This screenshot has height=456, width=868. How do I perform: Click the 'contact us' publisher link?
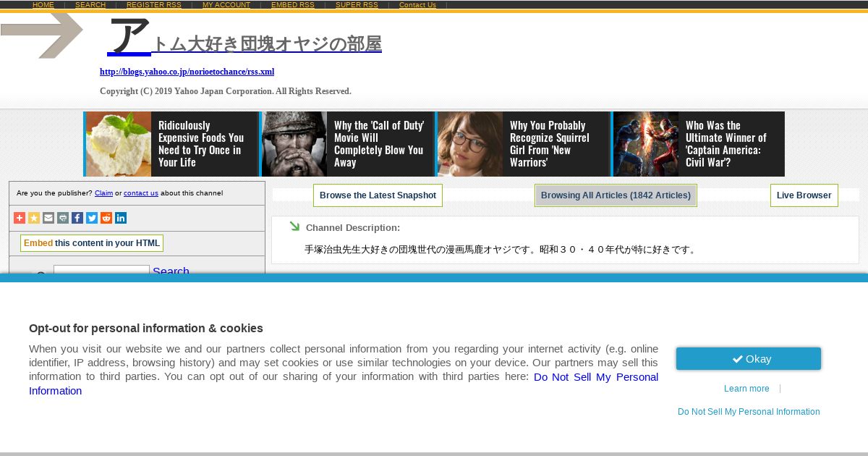click(141, 193)
